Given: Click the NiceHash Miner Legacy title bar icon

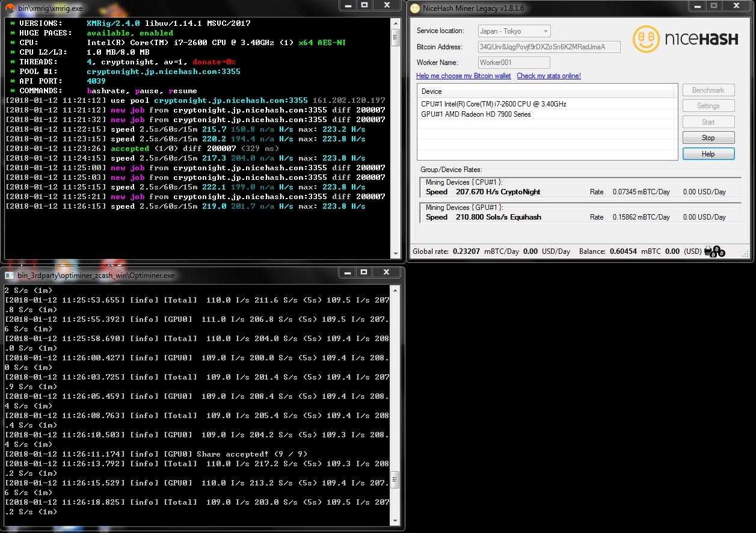Looking at the screenshot, I should (x=413, y=8).
